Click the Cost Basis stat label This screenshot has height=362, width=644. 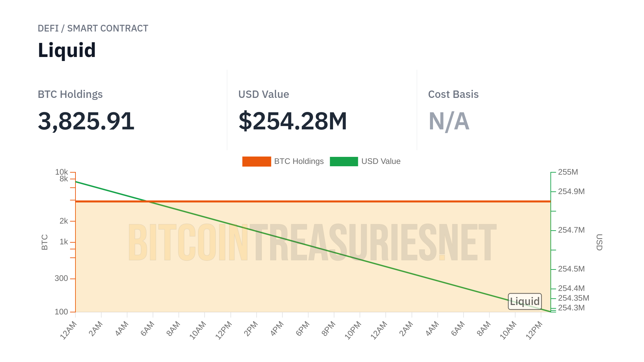point(453,95)
